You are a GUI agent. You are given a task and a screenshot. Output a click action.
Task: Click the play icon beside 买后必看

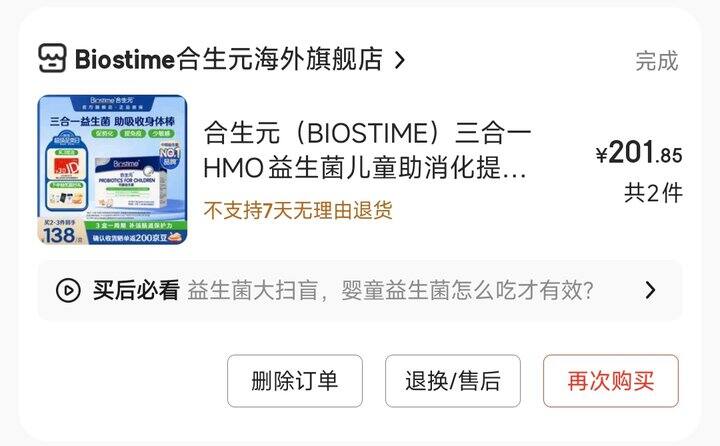coord(68,290)
